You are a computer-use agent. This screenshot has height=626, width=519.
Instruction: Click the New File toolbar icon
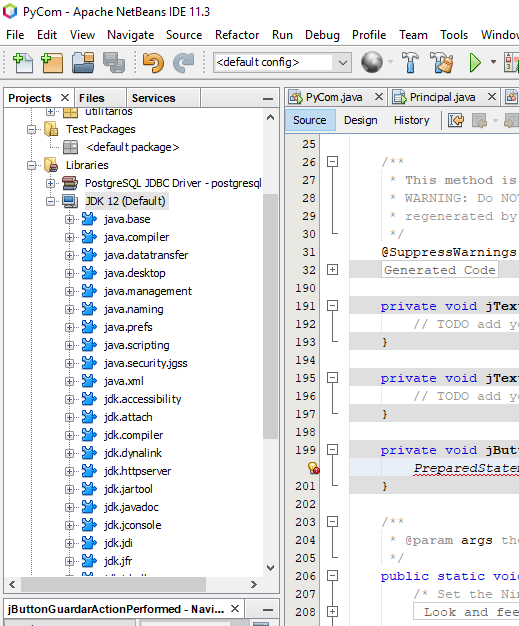pyautogui.click(x=23, y=63)
